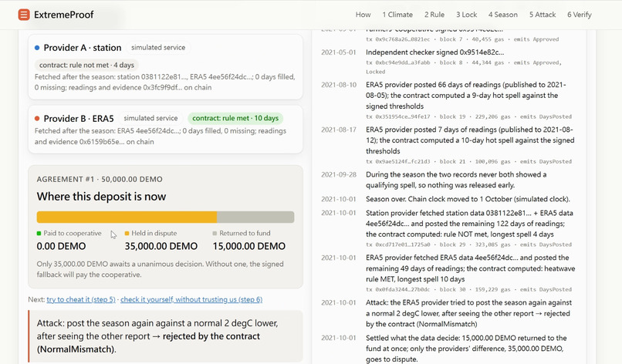Click the grey returned-to-fund bar segment
This screenshot has width=622, height=364.
[x=255, y=217]
